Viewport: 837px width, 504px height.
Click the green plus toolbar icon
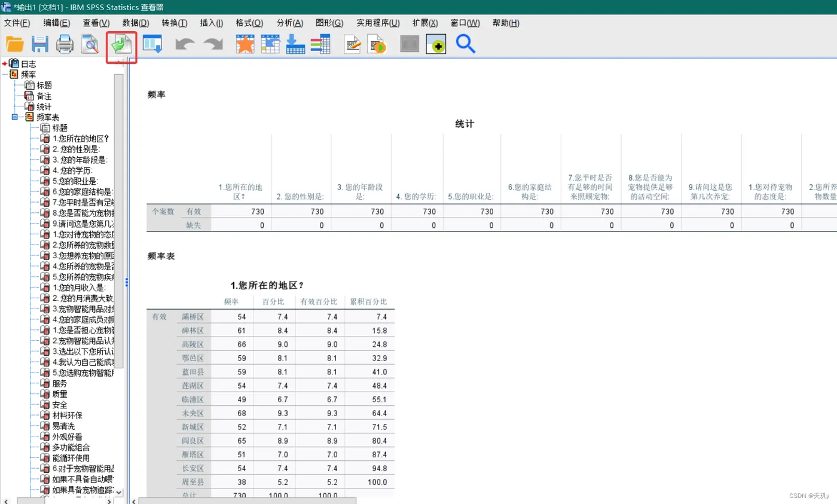[x=436, y=44]
